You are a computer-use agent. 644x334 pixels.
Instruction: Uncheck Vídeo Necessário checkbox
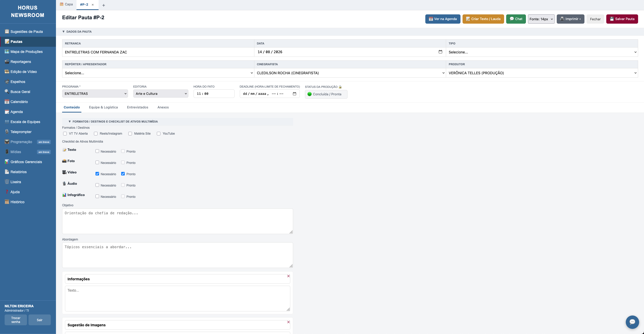[97, 174]
